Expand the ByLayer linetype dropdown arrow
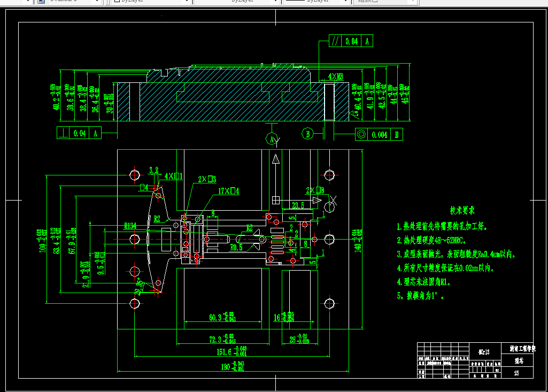Image resolution: width=548 pixels, height=392 pixels. [275, 2]
